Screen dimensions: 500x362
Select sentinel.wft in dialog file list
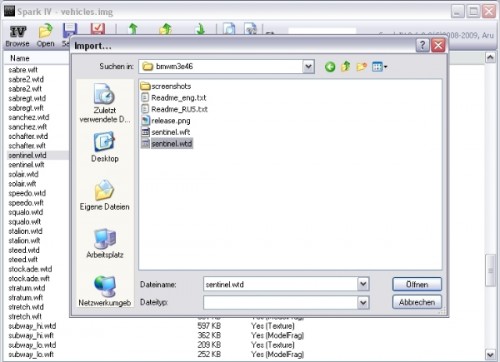[166, 132]
